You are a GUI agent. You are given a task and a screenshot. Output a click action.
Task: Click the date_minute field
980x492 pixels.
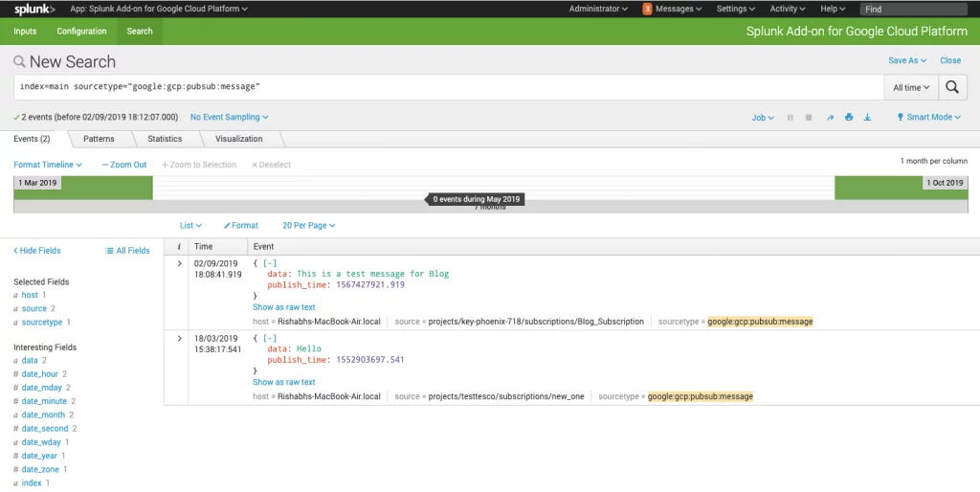(44, 401)
